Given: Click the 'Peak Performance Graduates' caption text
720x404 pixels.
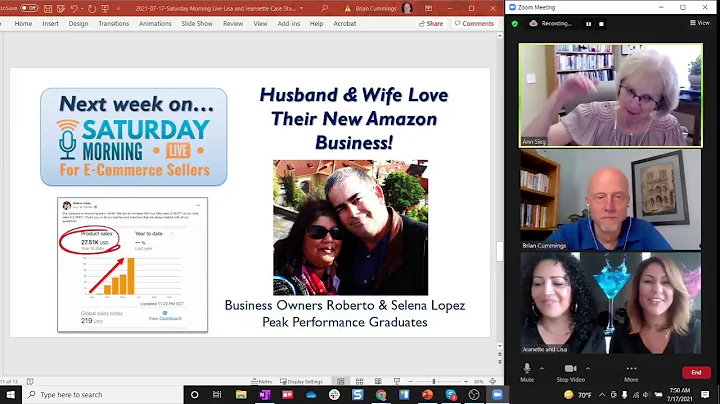Looking at the screenshot, I should point(345,322).
